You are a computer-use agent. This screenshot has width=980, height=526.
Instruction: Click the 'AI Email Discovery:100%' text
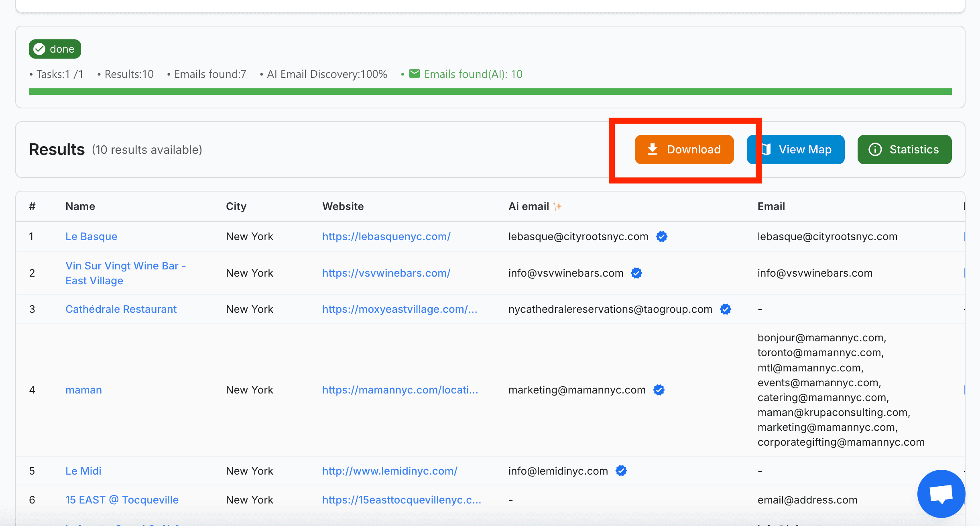tap(327, 74)
